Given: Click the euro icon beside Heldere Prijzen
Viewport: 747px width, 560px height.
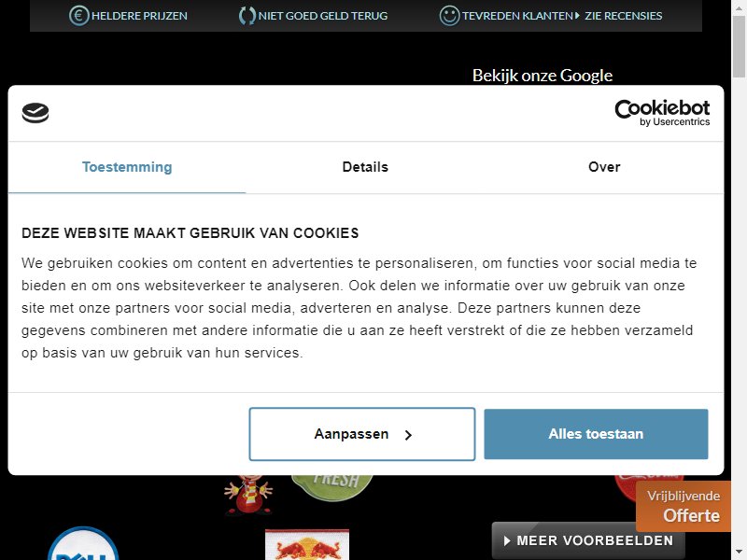Looking at the screenshot, I should click(x=78, y=16).
